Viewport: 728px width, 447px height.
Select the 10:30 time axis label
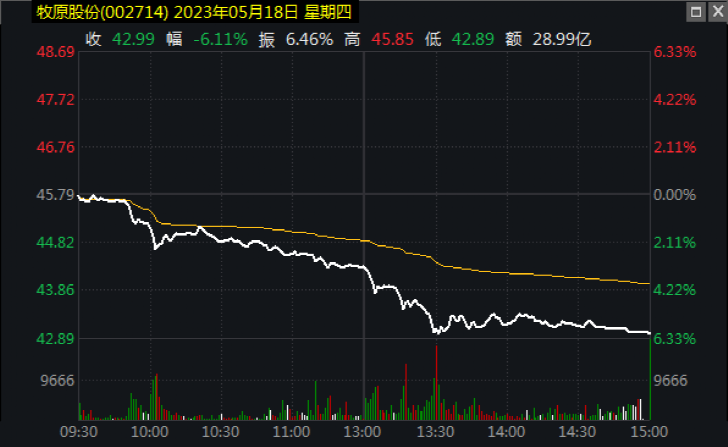tap(221, 431)
